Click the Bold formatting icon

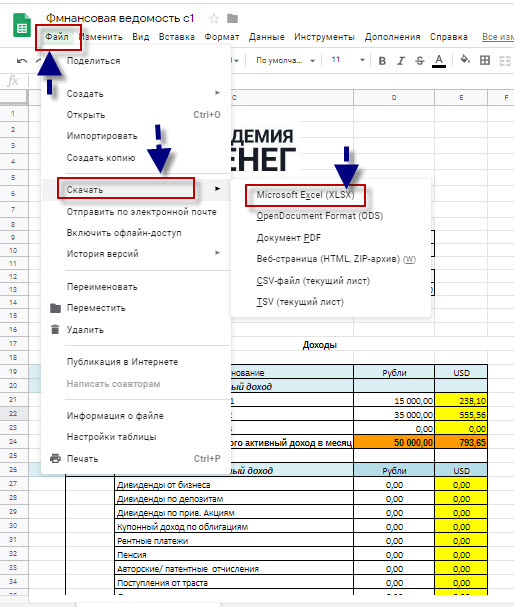pos(382,61)
